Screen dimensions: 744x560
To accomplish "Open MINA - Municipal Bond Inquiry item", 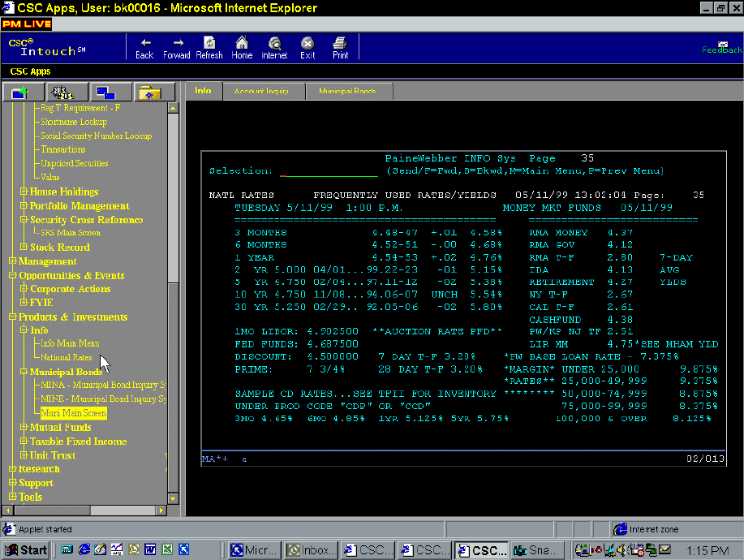I will [103, 385].
